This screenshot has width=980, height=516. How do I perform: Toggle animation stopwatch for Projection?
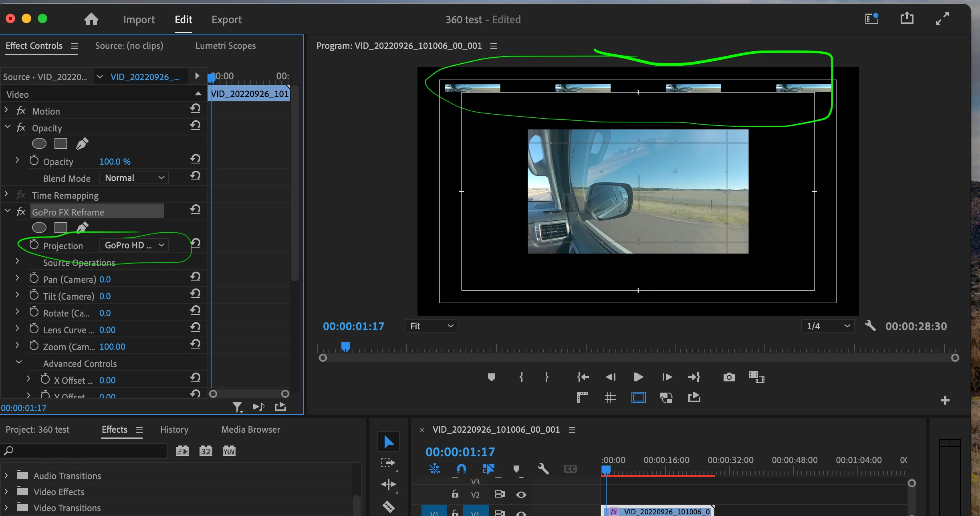click(34, 244)
